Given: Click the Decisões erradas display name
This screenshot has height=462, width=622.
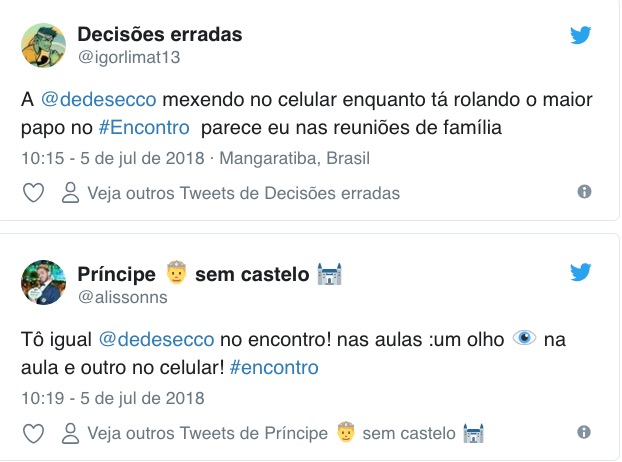Looking at the screenshot, I should [159, 35].
